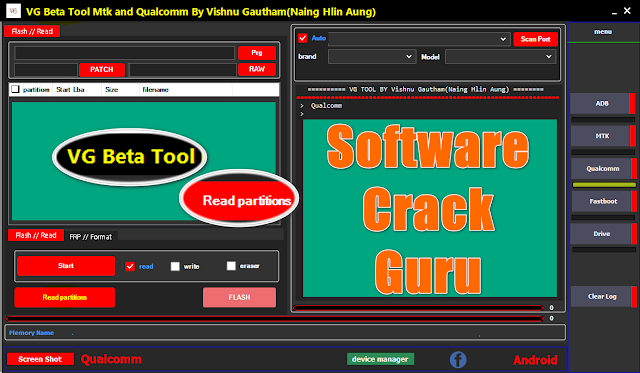Select the lower Flash // Read tab
Screen dimensions: 640x373
pos(36,235)
